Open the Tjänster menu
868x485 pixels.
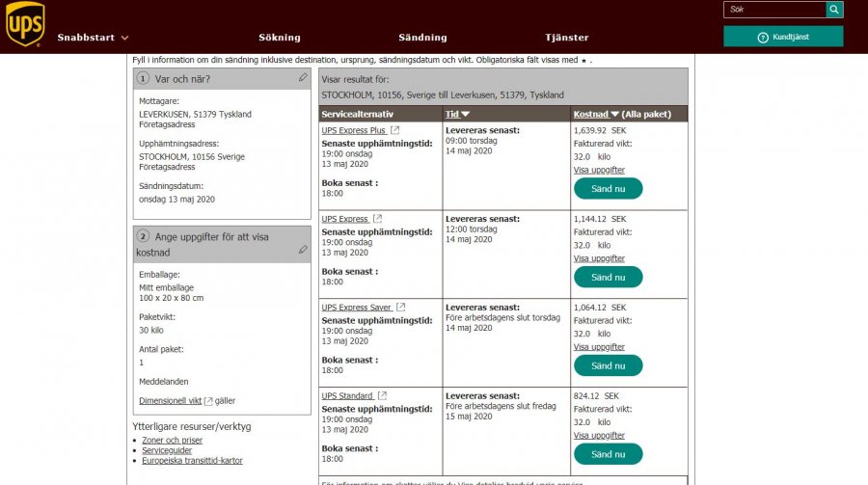pyautogui.click(x=566, y=38)
